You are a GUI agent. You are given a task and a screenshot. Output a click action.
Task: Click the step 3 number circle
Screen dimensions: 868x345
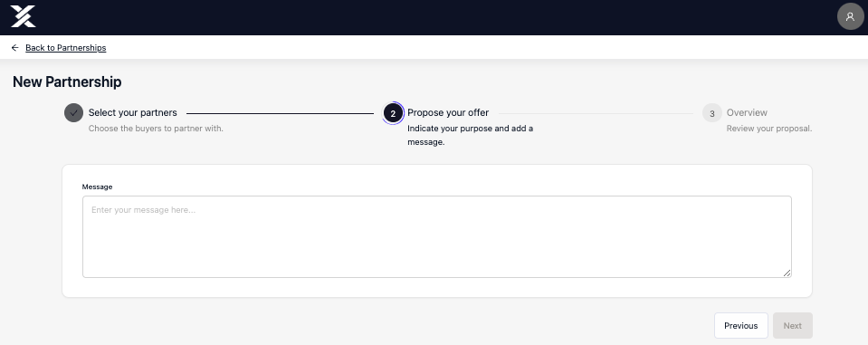(x=712, y=113)
